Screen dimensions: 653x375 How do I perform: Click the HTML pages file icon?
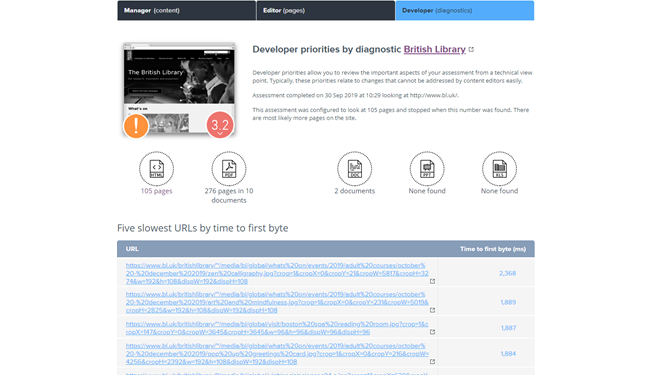[x=157, y=169]
